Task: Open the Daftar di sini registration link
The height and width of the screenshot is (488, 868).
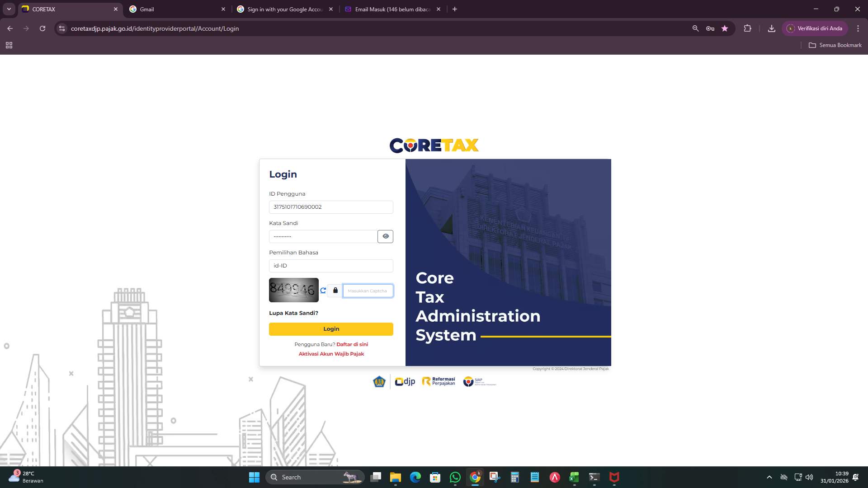Action: [353, 344]
